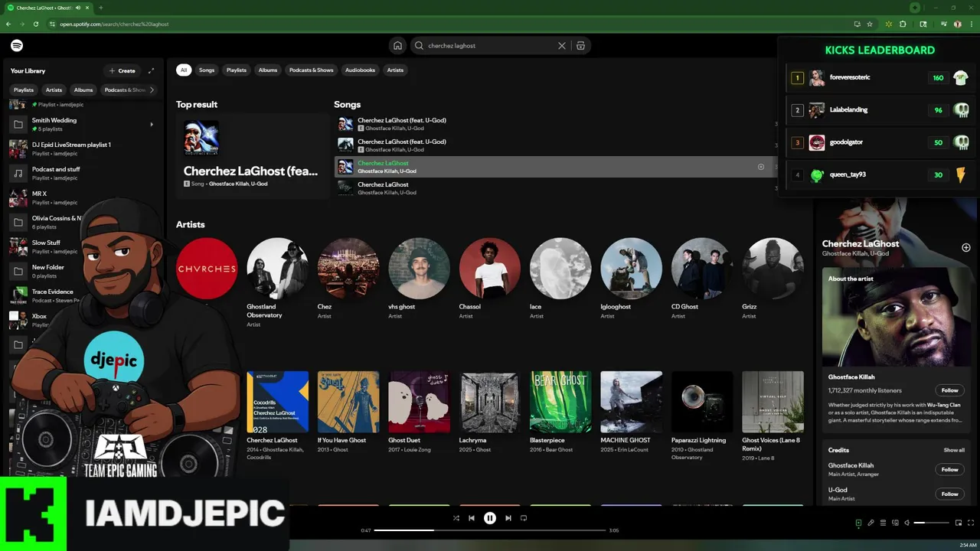Image resolution: width=980 pixels, height=551 pixels.
Task: Open Ghostland Observatory artist
Action: (x=277, y=283)
